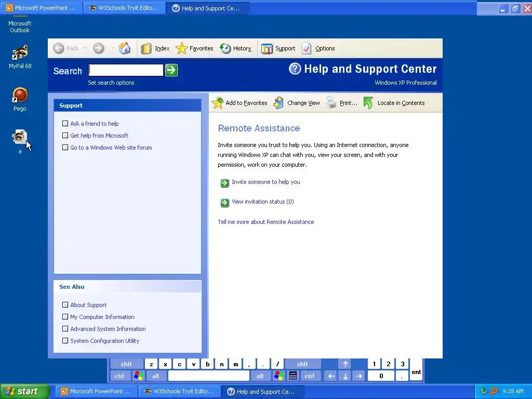Open My Computer Information link
532x399 pixels.
102,316
